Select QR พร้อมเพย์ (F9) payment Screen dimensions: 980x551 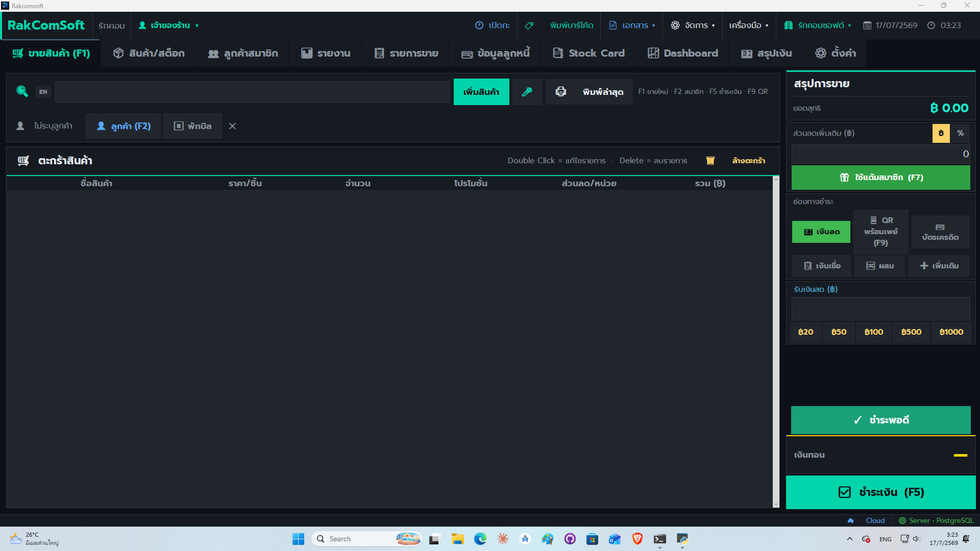[880, 232]
